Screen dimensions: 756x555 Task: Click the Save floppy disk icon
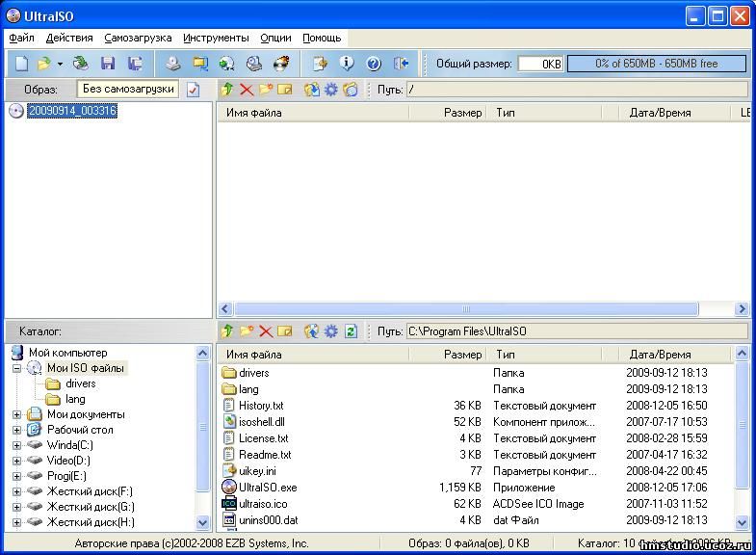pyautogui.click(x=108, y=64)
